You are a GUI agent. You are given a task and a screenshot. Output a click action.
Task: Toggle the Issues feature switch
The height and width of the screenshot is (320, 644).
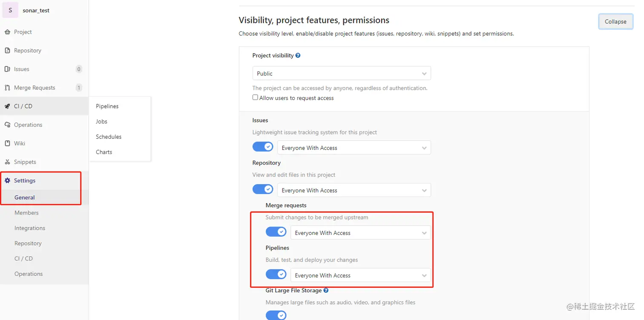pyautogui.click(x=263, y=147)
